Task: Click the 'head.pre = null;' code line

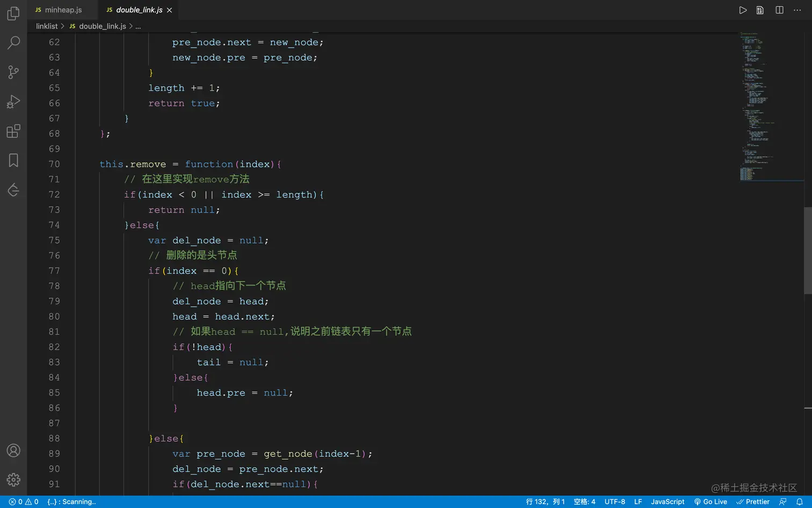Action: pos(245,392)
